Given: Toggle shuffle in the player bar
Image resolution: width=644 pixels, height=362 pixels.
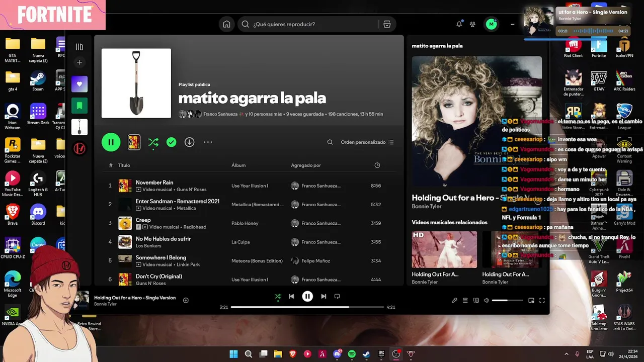Looking at the screenshot, I should pos(278,297).
